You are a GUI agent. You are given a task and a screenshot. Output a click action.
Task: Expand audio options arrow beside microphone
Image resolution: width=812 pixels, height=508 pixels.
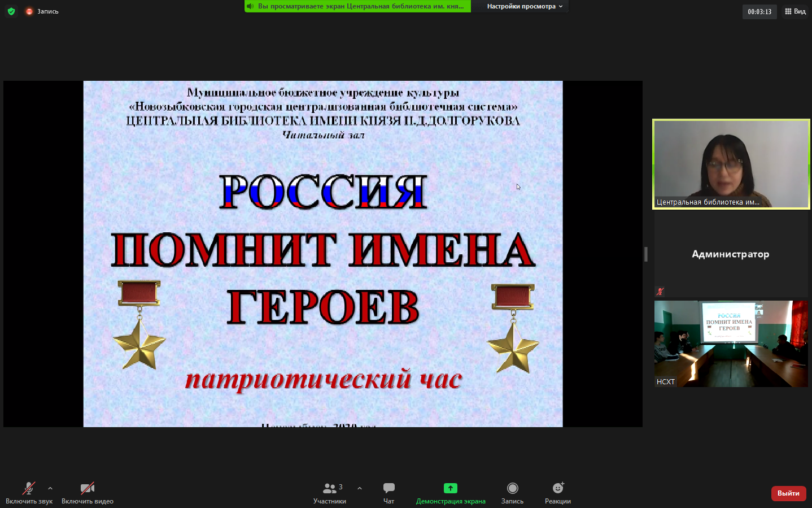click(50, 488)
